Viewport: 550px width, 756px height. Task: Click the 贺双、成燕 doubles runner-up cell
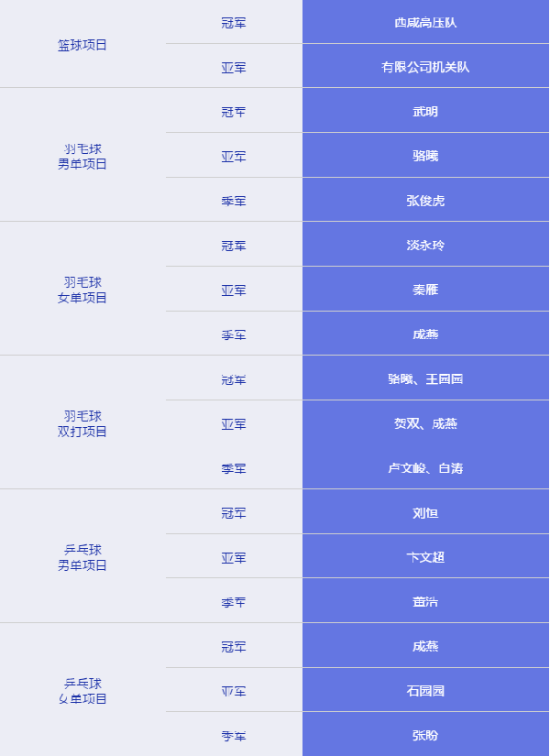(425, 422)
